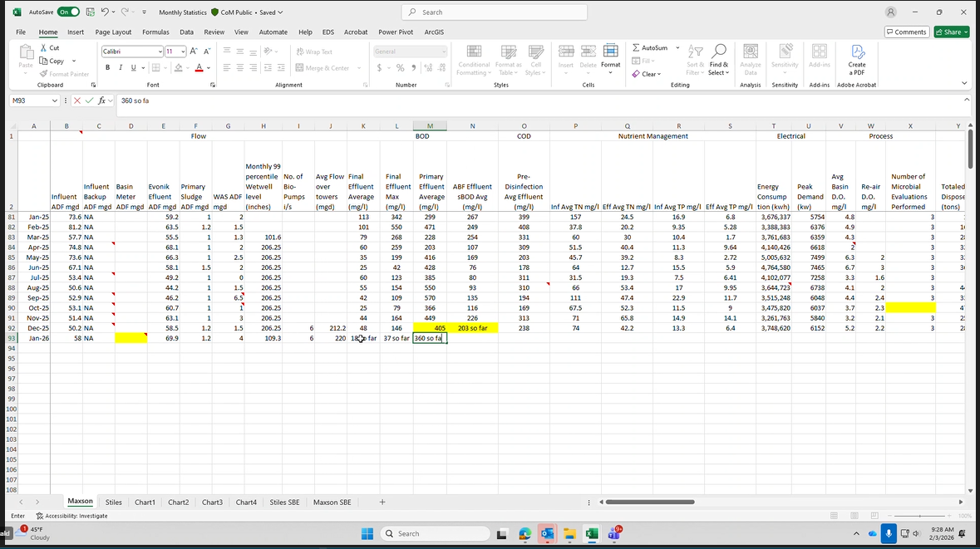Open the font name Calibri dropdown

click(159, 51)
